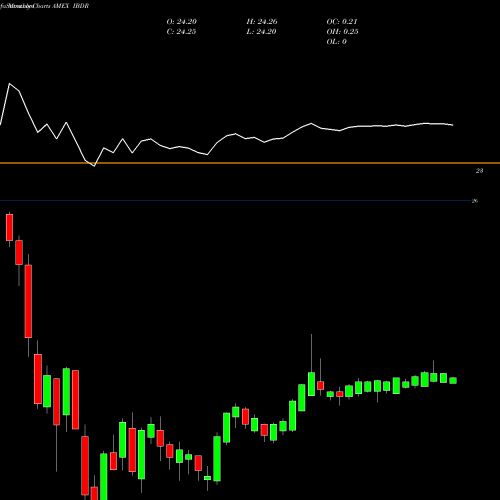
Task: Click the 'OH: 0.25' reading
Action: point(342,32)
